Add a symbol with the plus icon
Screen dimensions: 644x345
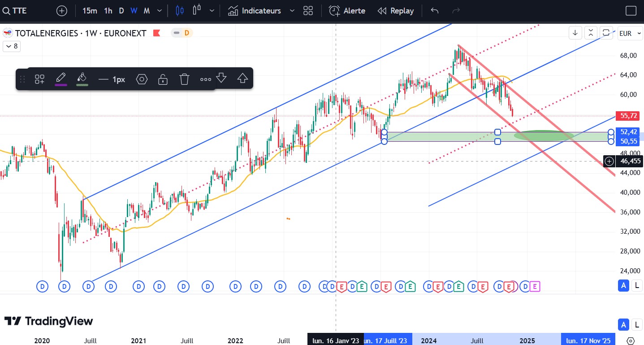pyautogui.click(x=62, y=11)
